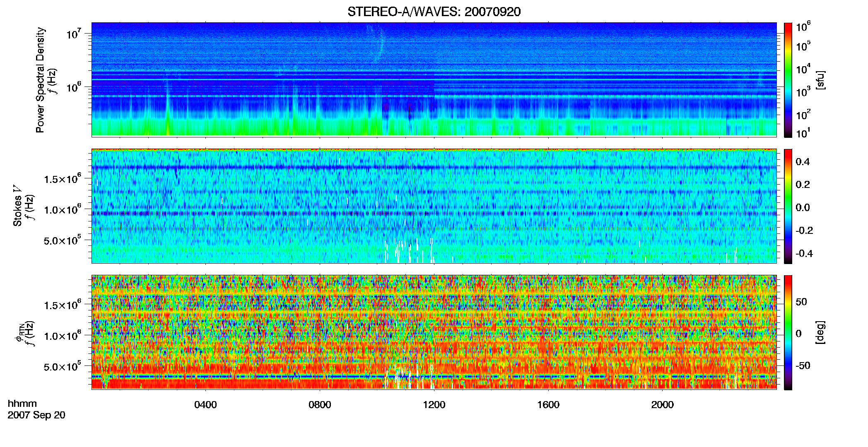Click the 2007 Sep 20 date label
Screen dimensions: 868x447
pyautogui.click(x=36, y=415)
